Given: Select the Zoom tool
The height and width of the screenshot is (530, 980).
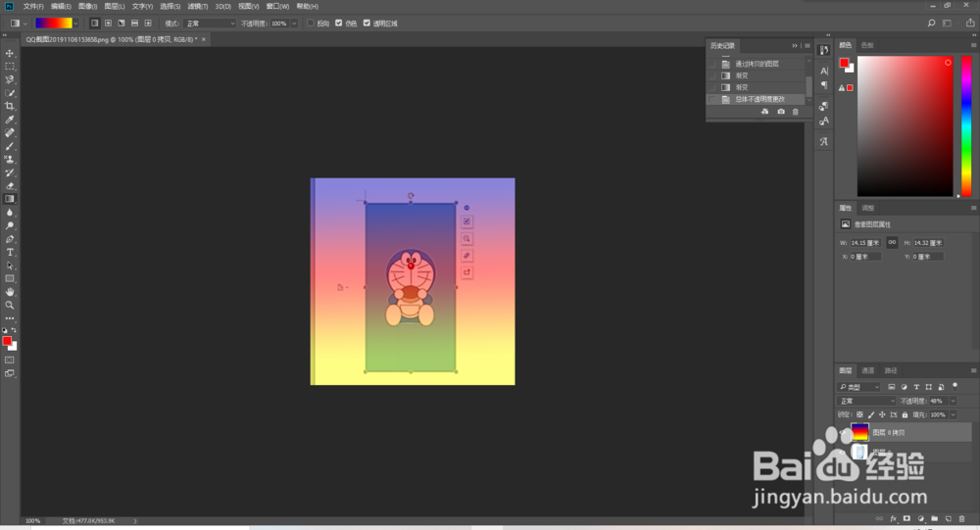Looking at the screenshot, I should click(x=10, y=305).
